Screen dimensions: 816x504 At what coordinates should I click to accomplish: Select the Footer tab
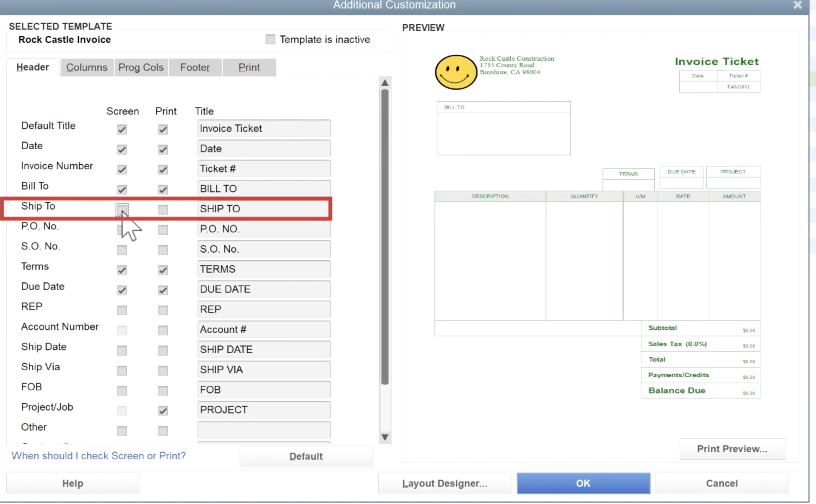coord(195,67)
